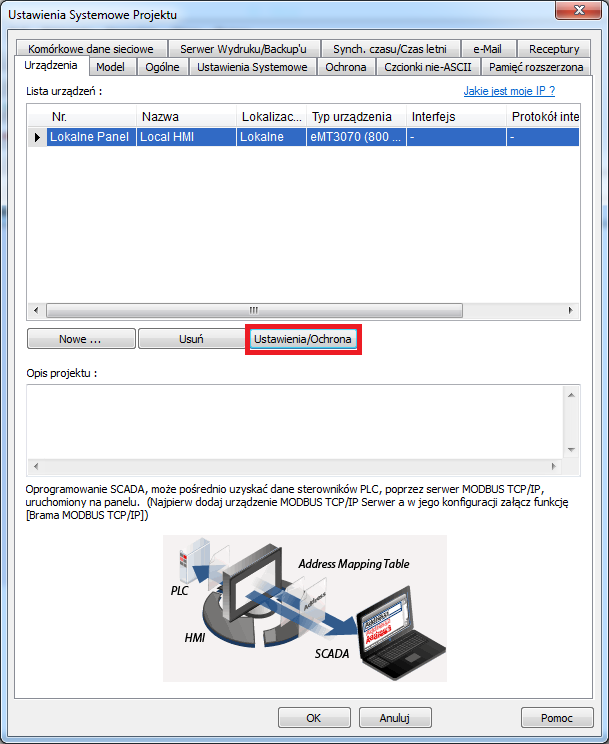Go to Ustawienia Systemowe tab

tap(253, 67)
